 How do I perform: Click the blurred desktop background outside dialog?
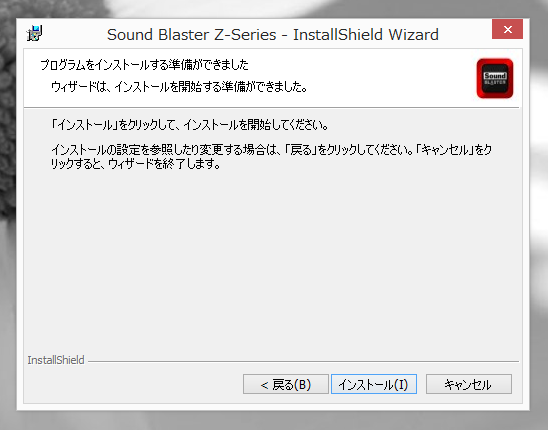[539, 210]
